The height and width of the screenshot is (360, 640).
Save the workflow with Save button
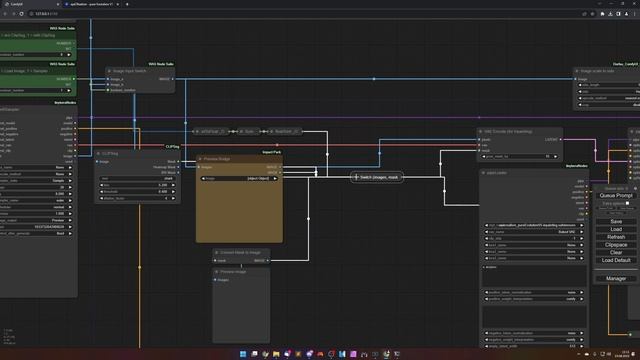(x=616, y=222)
